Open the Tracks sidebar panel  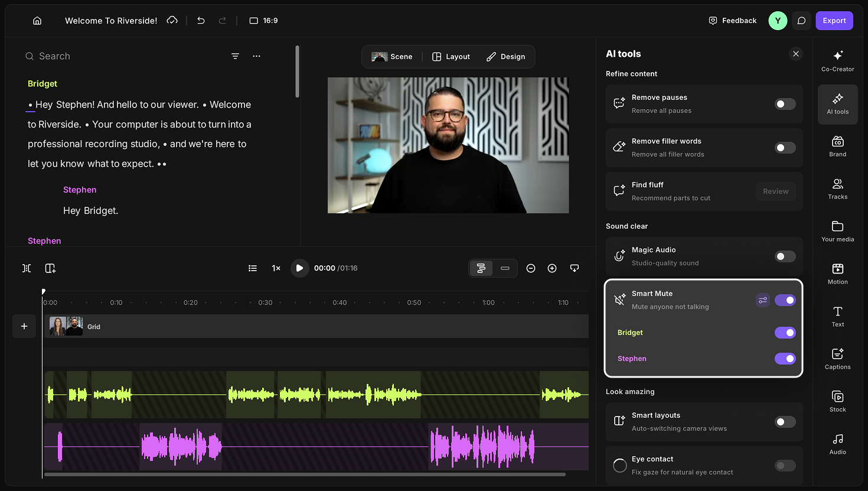pos(837,189)
